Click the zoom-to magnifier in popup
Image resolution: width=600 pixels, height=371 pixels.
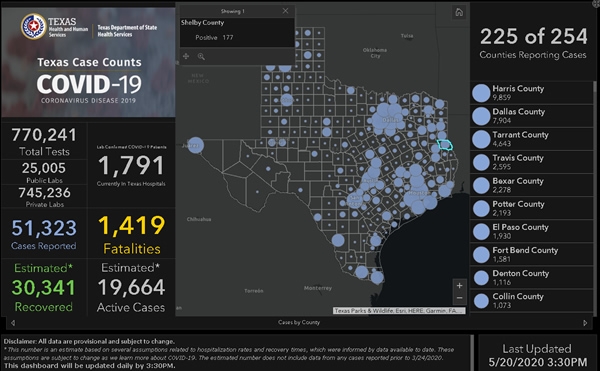click(201, 57)
